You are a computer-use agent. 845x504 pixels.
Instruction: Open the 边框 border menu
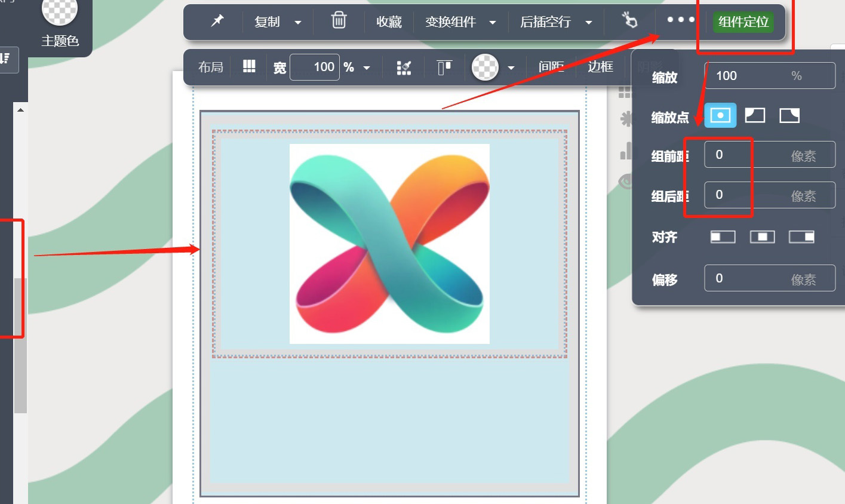[x=600, y=67]
